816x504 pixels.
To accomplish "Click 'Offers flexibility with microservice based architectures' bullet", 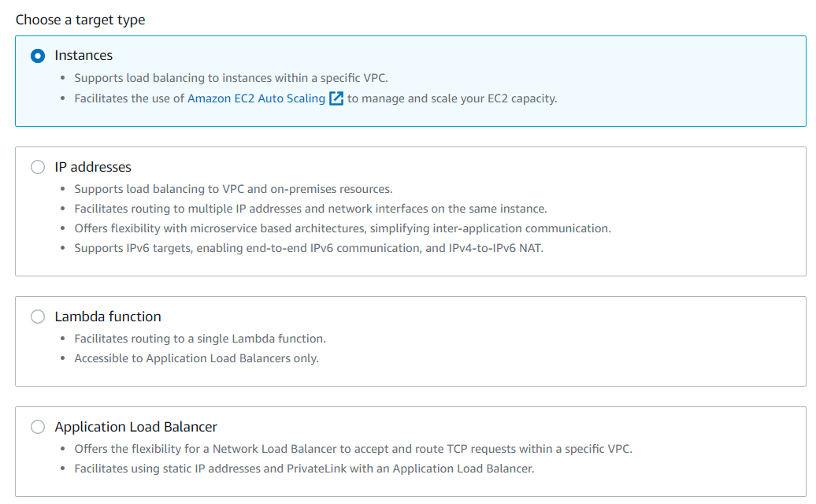I will tap(343, 228).
